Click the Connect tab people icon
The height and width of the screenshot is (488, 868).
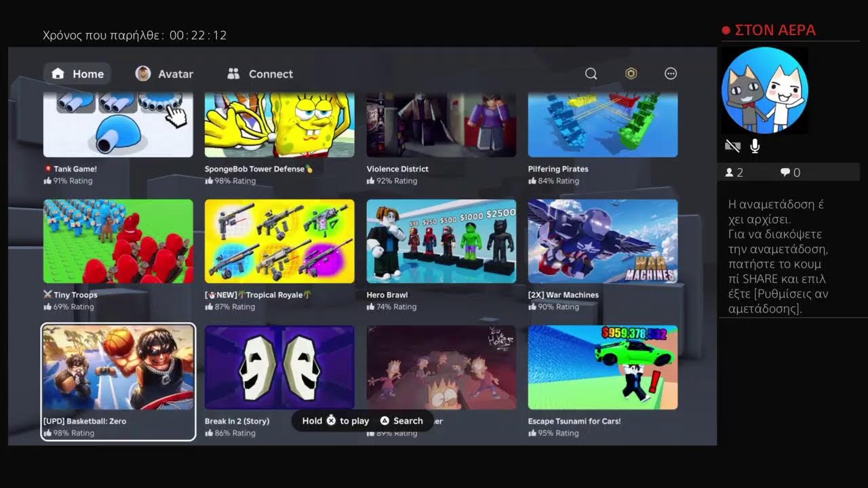234,74
